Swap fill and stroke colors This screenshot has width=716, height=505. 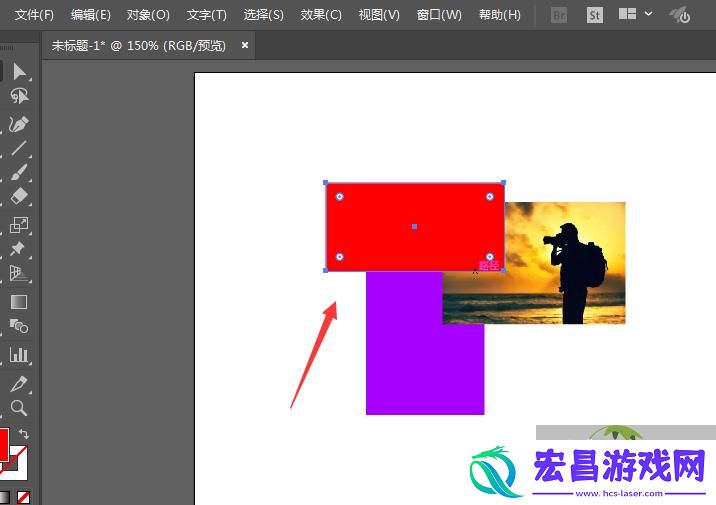coord(23,433)
